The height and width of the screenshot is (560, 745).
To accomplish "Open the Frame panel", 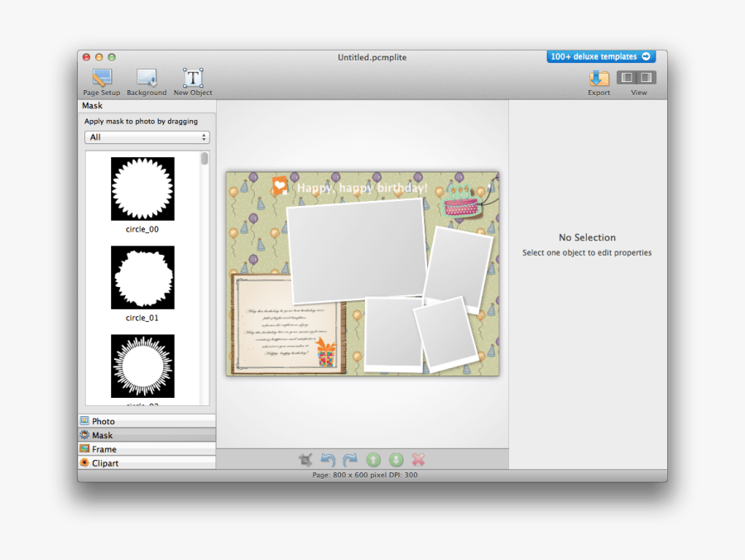I will 147,449.
